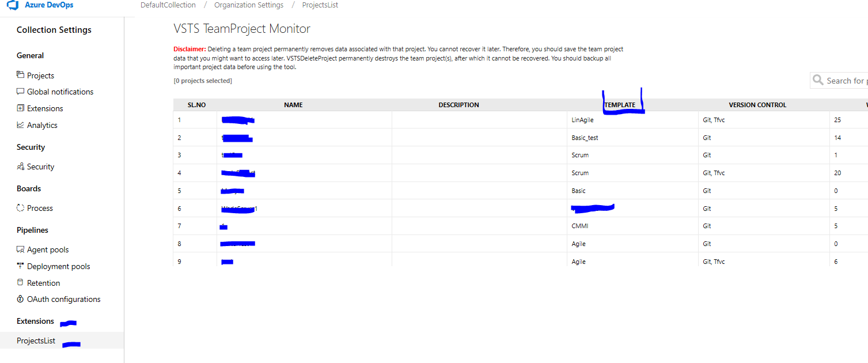Select ProjectsList extension item
868x363 pixels.
[x=62, y=341]
